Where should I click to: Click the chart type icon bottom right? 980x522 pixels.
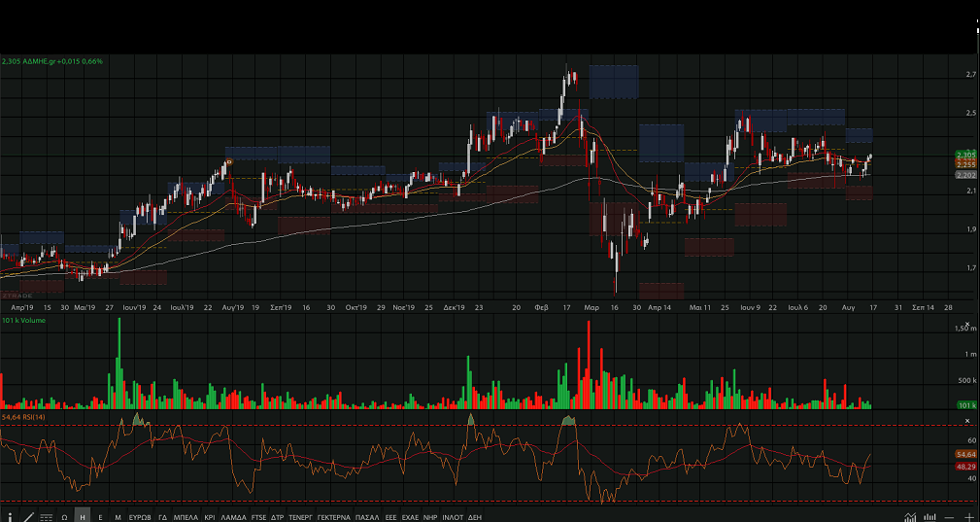pyautogui.click(x=910, y=517)
